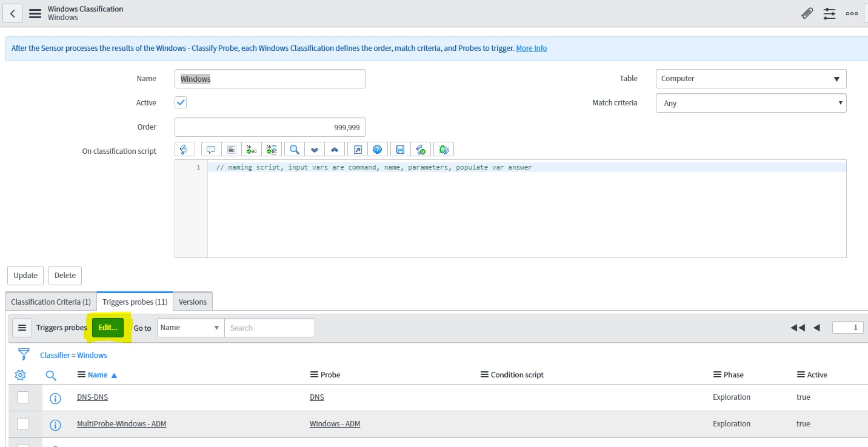Click true Active value in MultiProbe row

[x=803, y=424]
